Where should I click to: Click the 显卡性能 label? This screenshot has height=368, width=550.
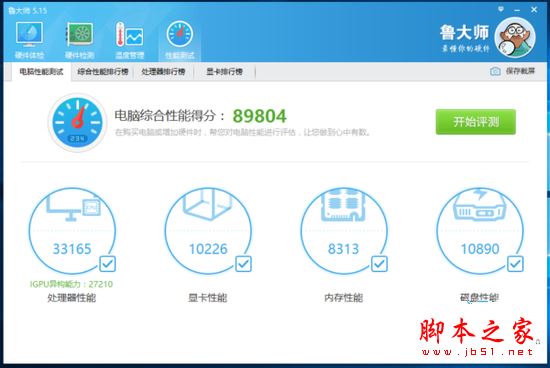coord(208,298)
